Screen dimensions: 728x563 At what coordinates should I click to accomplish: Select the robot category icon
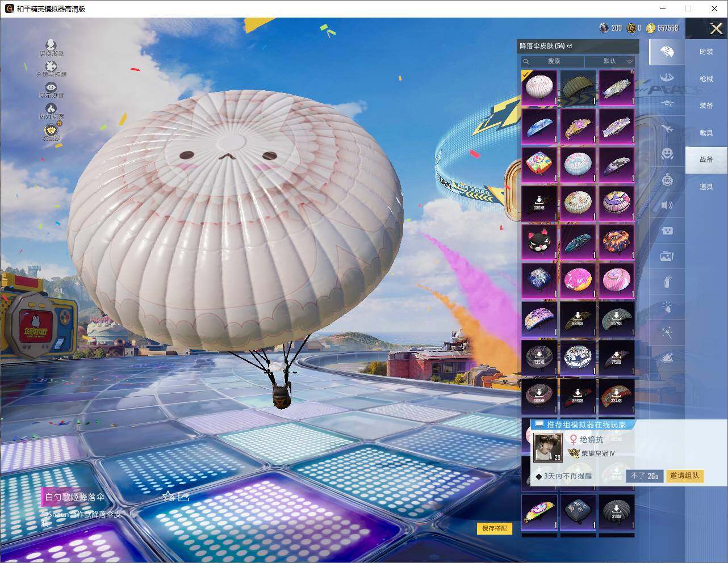[x=667, y=179]
